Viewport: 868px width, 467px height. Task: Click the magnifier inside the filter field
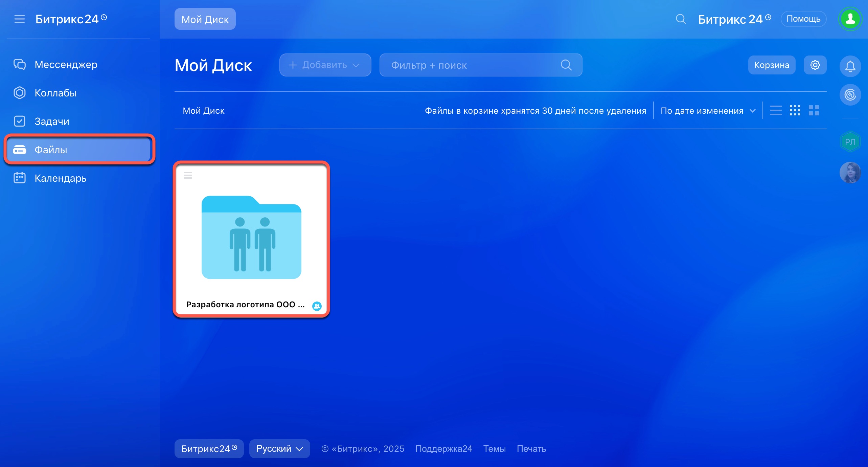(x=566, y=65)
